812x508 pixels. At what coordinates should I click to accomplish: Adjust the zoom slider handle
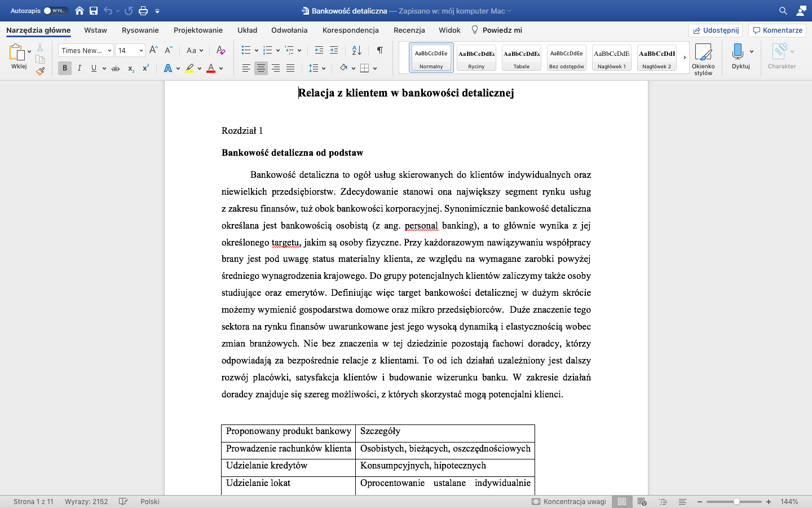point(736,501)
